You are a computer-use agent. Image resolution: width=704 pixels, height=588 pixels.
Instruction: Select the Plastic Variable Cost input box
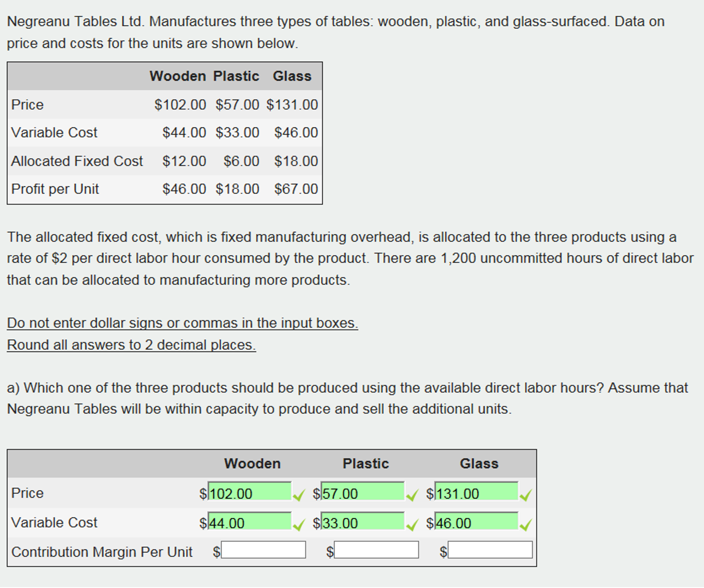point(363,521)
